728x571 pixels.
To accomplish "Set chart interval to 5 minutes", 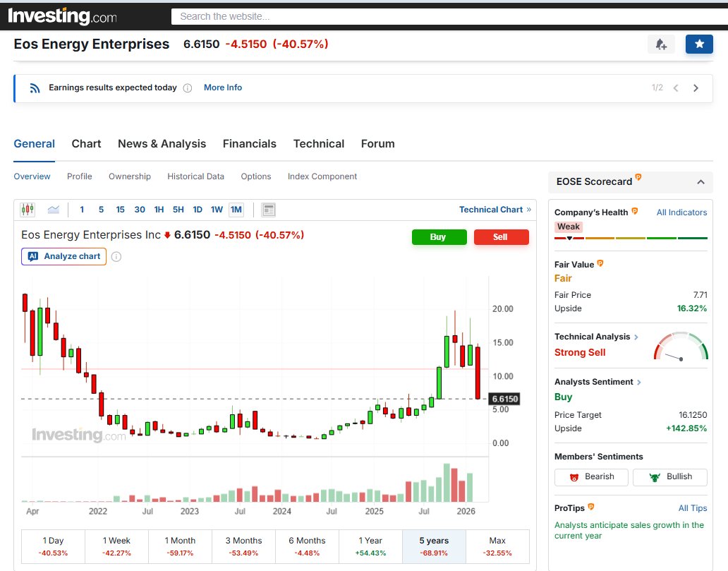I will 101,210.
